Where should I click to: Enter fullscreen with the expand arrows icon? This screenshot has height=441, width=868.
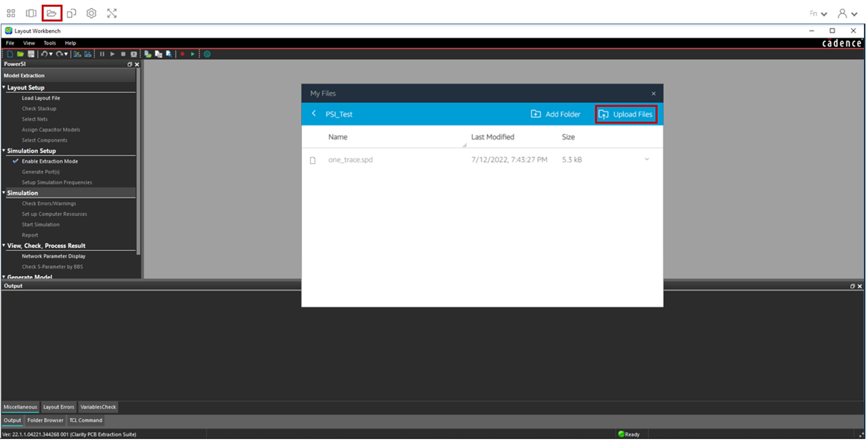coord(112,13)
